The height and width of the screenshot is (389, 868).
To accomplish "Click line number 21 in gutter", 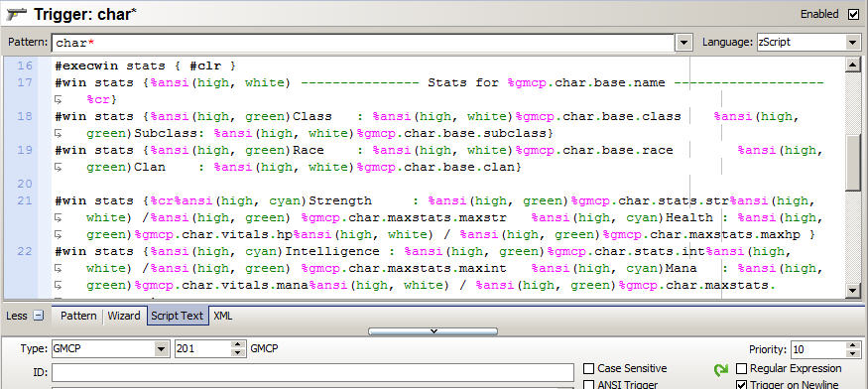I will pyautogui.click(x=25, y=200).
